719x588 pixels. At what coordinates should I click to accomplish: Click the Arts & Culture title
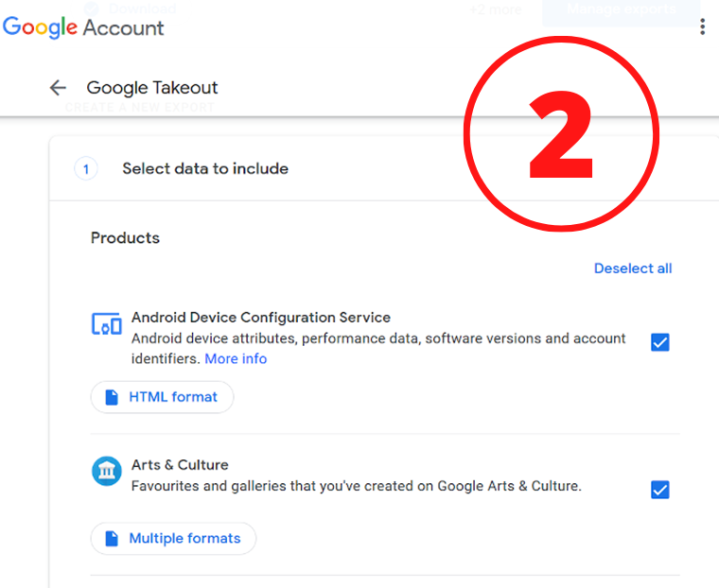(x=180, y=465)
